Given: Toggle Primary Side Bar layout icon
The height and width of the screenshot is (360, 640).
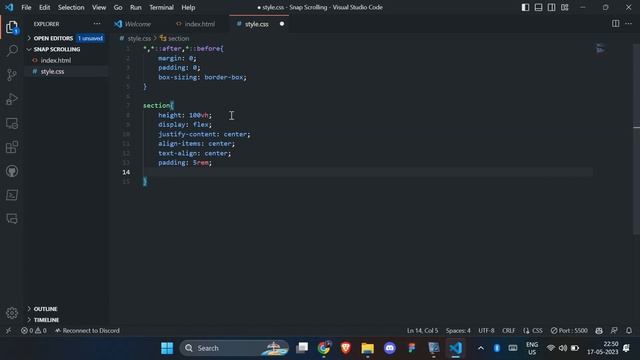Looking at the screenshot, I should tap(525, 7).
